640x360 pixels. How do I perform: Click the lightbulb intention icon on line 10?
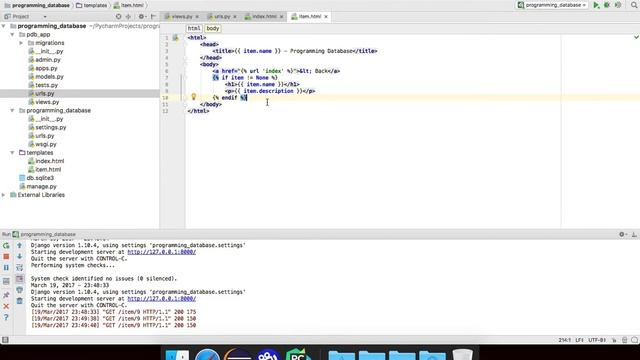(x=193, y=97)
